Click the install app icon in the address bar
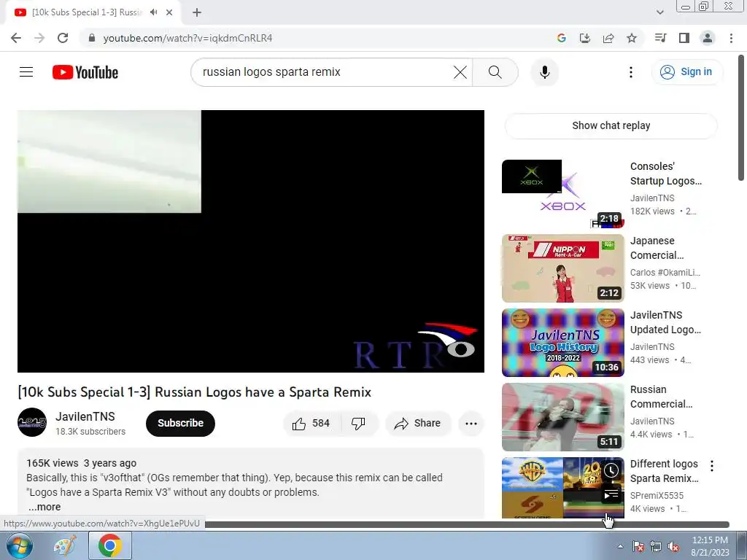This screenshot has width=747, height=560. click(x=584, y=38)
